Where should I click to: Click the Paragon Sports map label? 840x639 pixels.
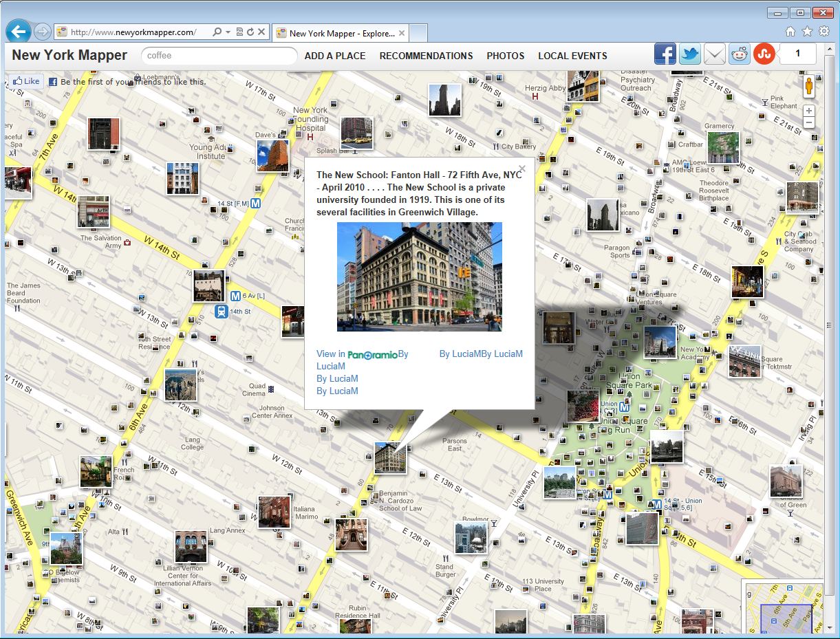pyautogui.click(x=617, y=252)
